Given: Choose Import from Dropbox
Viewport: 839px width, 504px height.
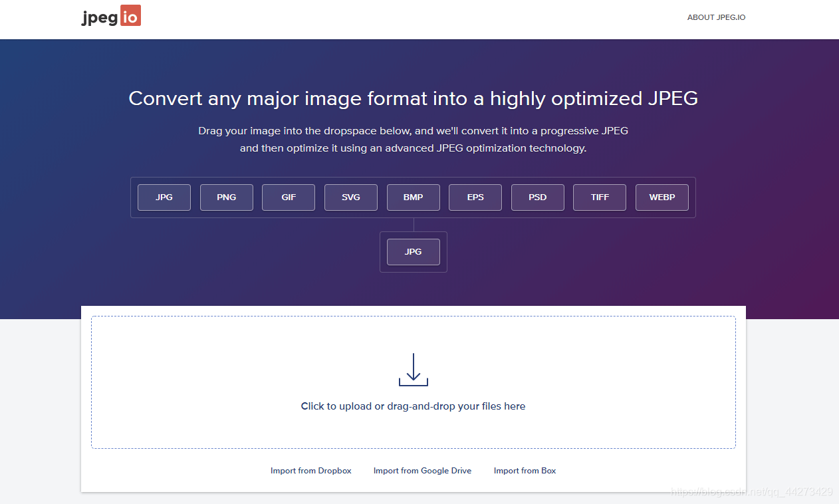Looking at the screenshot, I should (x=311, y=471).
